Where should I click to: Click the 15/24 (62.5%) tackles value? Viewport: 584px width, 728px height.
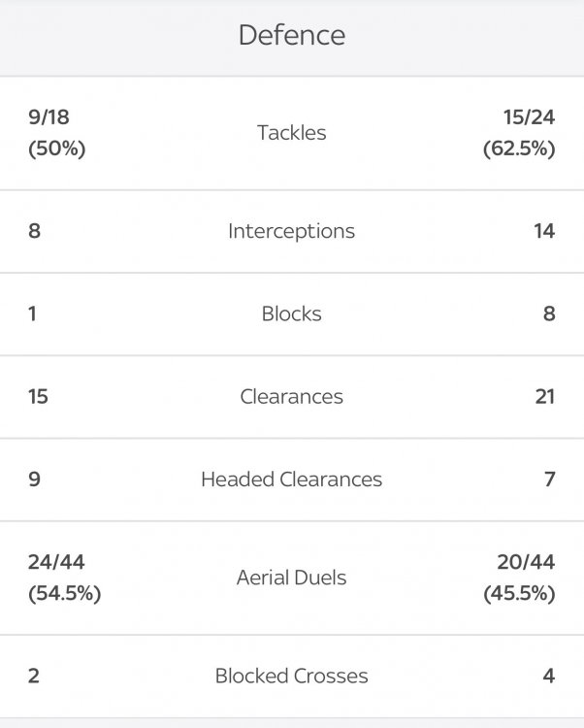tap(519, 133)
